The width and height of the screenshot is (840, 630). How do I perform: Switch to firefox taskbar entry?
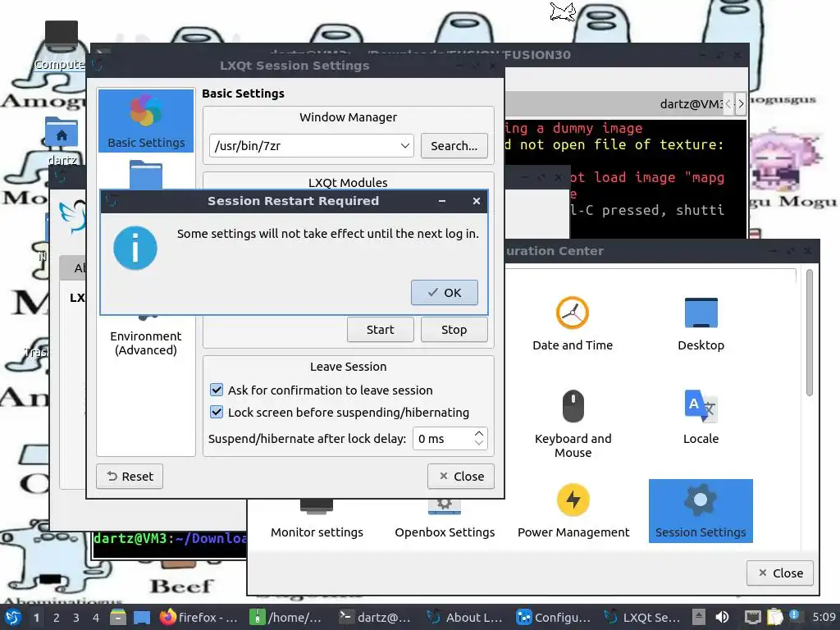199,618
